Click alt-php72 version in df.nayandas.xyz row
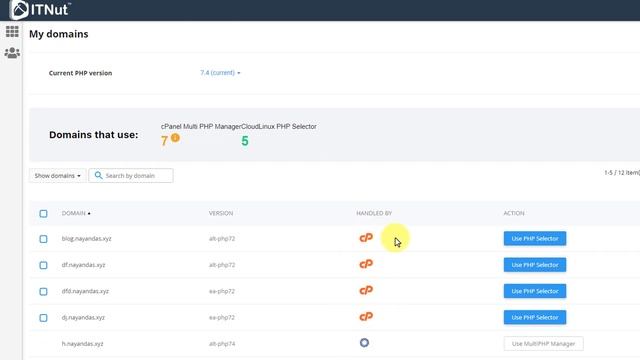Screen dimensions: 640x360 (222, 265)
